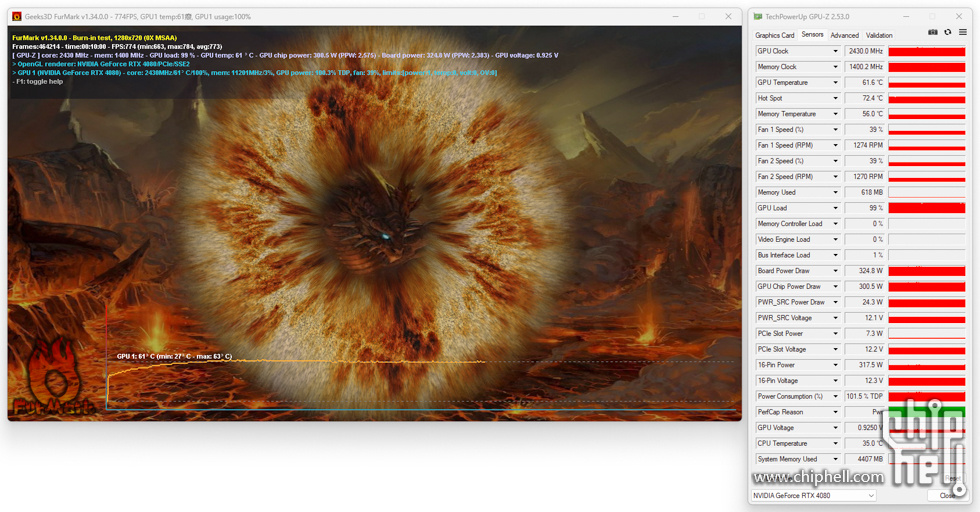Open the Bus Interface Load dropdown

click(835, 255)
